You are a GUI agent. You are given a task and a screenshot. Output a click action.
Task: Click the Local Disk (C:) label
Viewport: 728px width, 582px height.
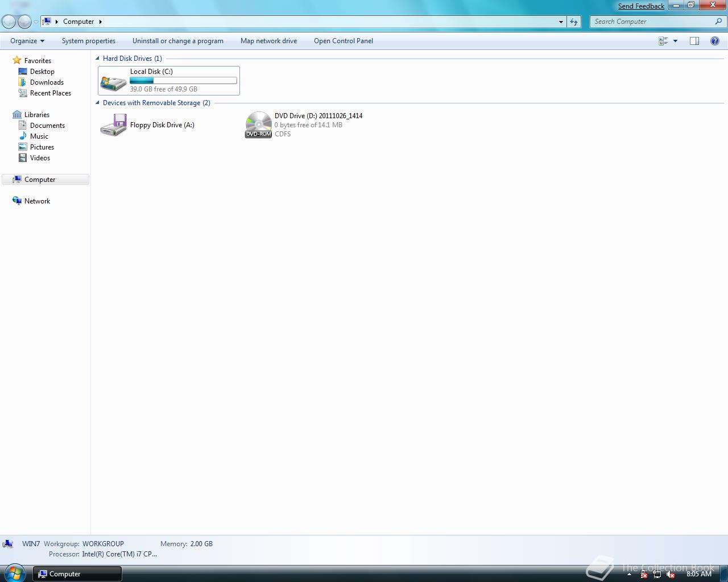pyautogui.click(x=151, y=72)
